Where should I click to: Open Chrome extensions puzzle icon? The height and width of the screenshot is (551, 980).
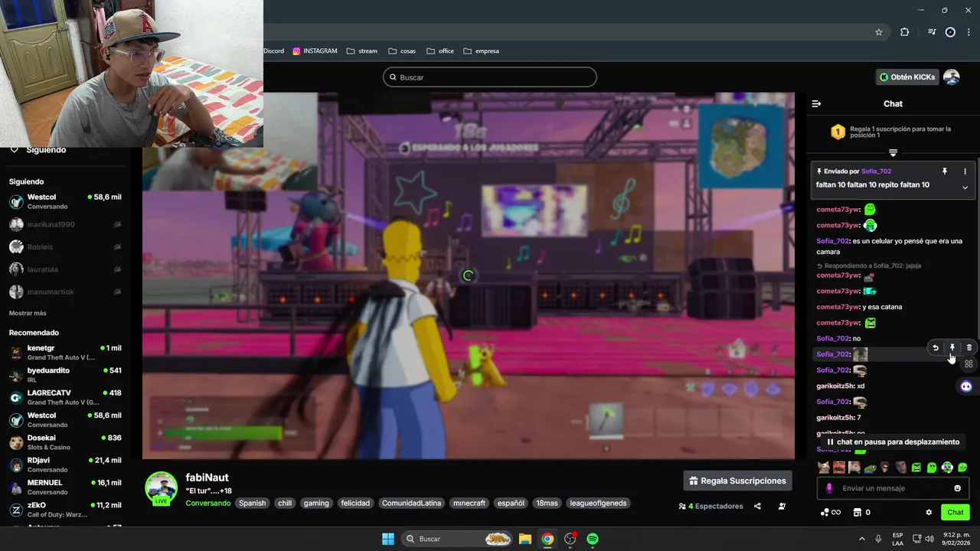tap(905, 32)
